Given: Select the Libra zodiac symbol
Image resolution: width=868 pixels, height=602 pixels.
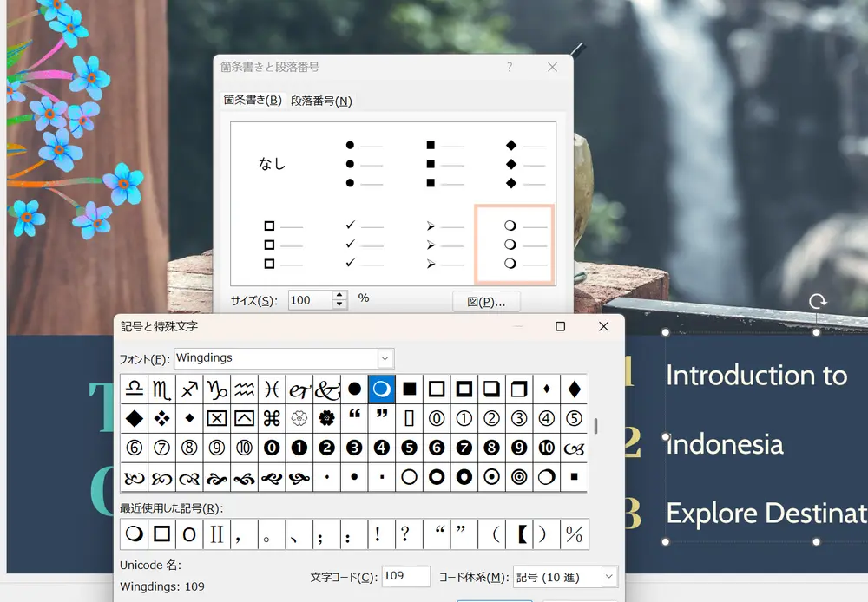Looking at the screenshot, I should coord(134,389).
